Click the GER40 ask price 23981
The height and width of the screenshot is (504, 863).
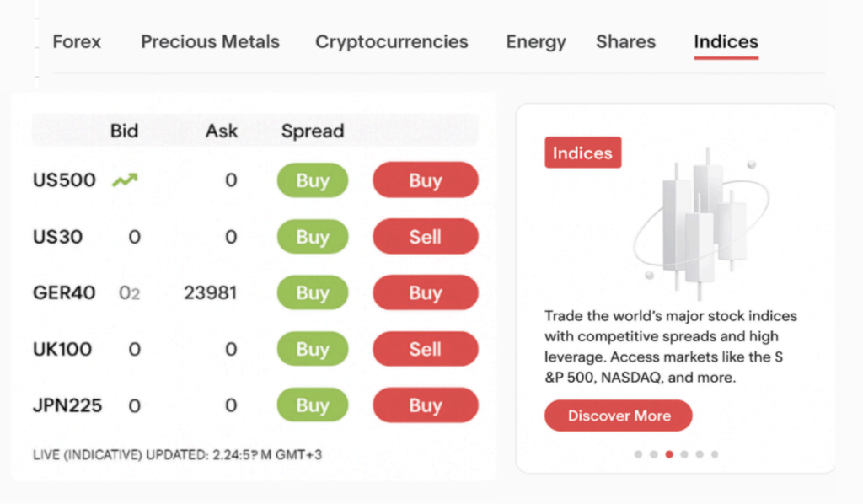pyautogui.click(x=210, y=293)
